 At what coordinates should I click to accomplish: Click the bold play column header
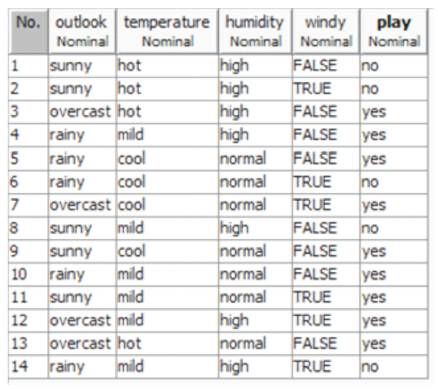tap(394, 31)
